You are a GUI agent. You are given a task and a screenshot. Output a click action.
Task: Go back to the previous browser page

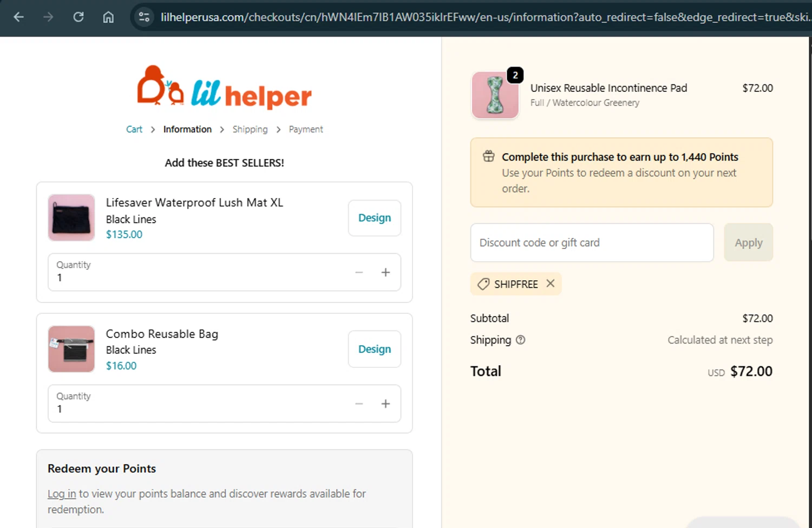click(18, 17)
